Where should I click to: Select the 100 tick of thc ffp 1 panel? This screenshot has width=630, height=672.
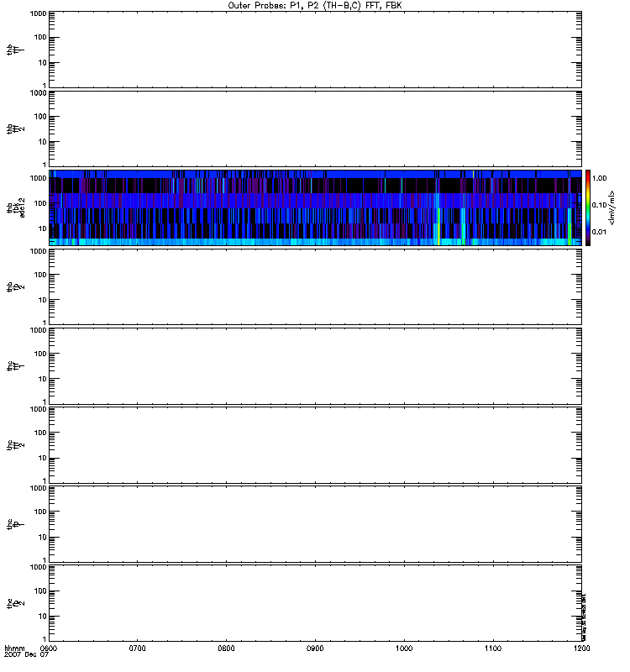(x=40, y=512)
